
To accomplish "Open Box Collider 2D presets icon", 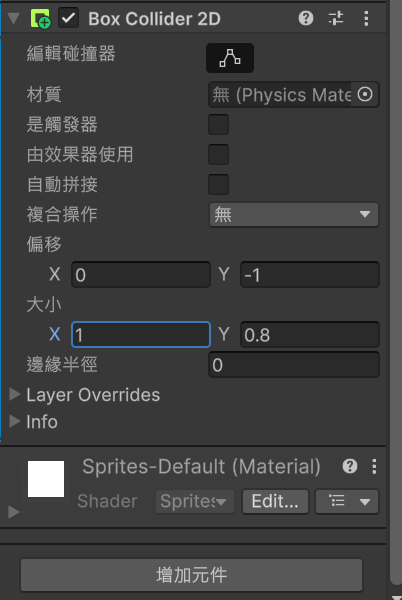I will point(336,18).
